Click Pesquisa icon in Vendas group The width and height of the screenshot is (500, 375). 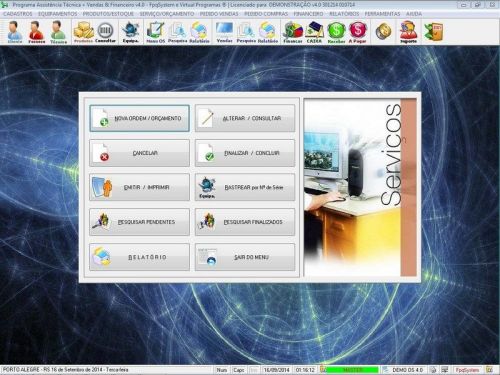(246, 32)
